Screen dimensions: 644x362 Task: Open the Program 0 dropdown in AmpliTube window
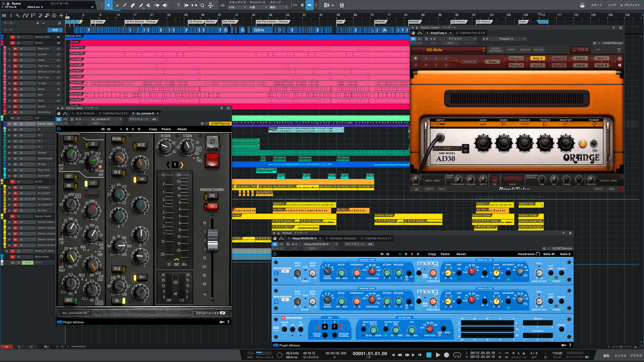click(524, 39)
